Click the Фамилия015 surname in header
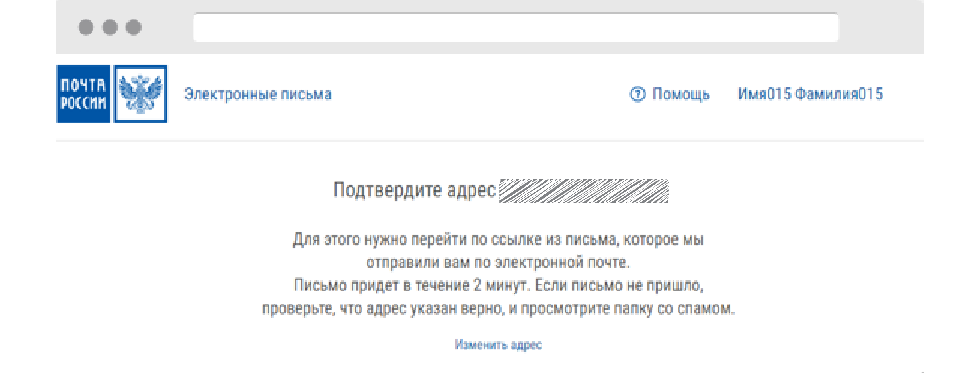Viewport: 980px width, 373px height. pos(839,94)
